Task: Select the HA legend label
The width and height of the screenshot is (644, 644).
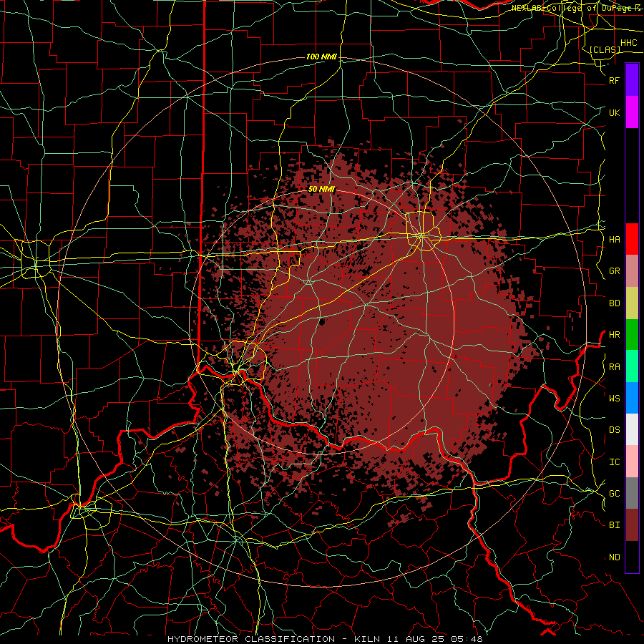Action: coord(615,239)
